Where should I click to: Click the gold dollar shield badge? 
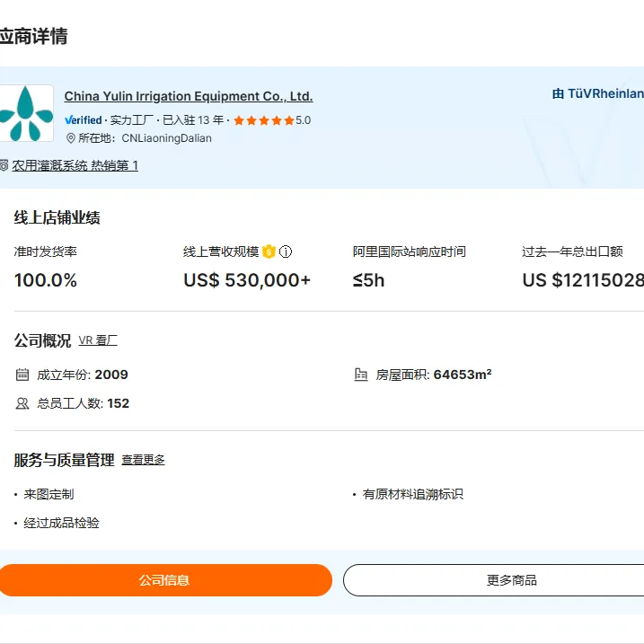(269, 251)
